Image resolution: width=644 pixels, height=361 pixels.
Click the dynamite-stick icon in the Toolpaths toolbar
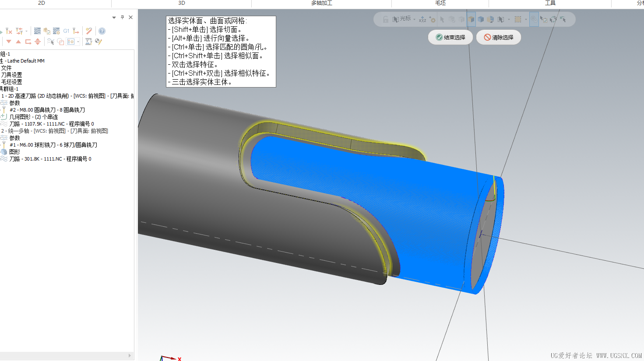pos(89,31)
